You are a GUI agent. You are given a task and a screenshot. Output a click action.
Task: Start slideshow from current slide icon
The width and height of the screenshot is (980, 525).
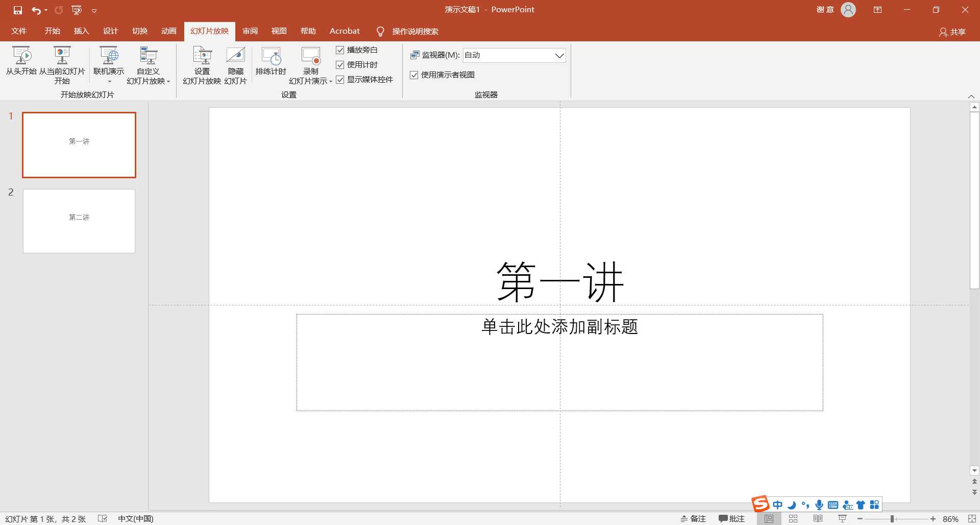click(62, 56)
